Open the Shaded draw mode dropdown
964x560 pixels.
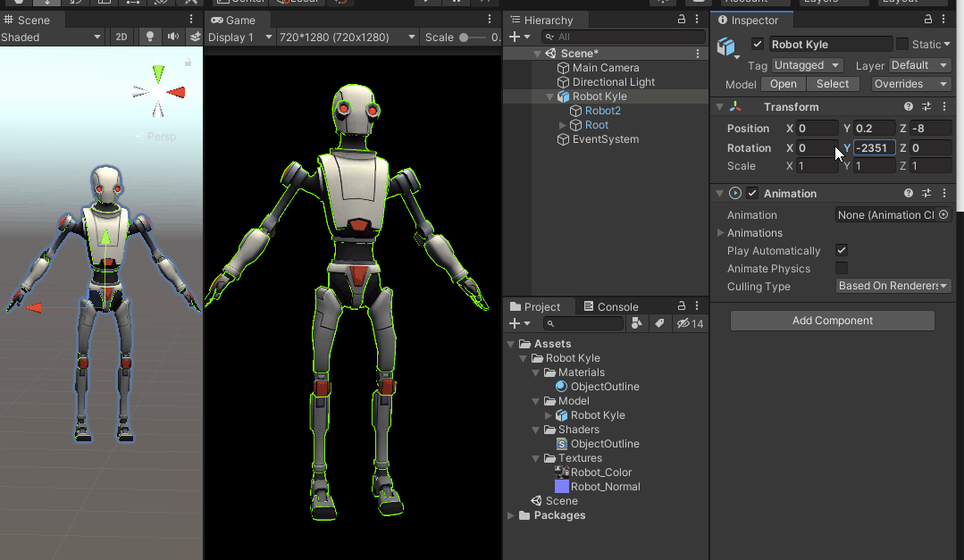pyautogui.click(x=52, y=37)
